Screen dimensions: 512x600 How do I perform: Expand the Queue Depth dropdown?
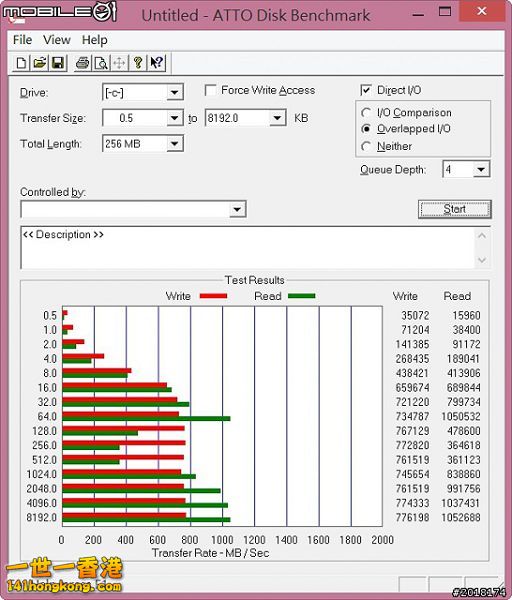(481, 169)
